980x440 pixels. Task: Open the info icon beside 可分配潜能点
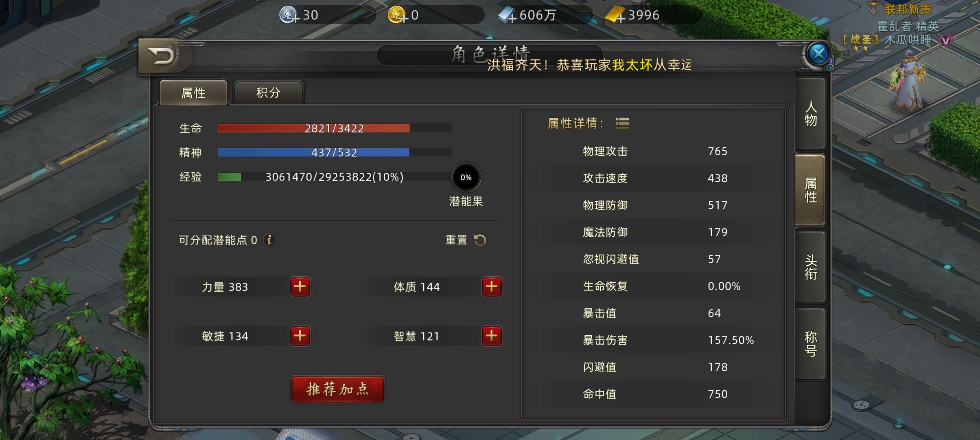269,240
